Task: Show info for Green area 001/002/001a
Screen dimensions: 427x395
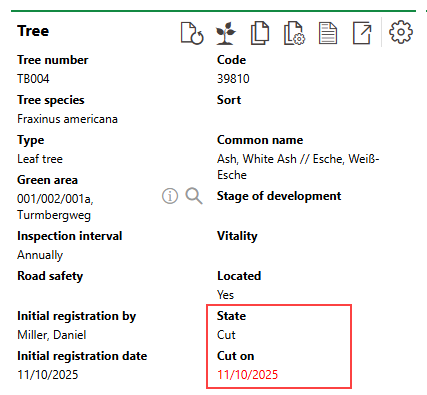Action: coord(170,196)
